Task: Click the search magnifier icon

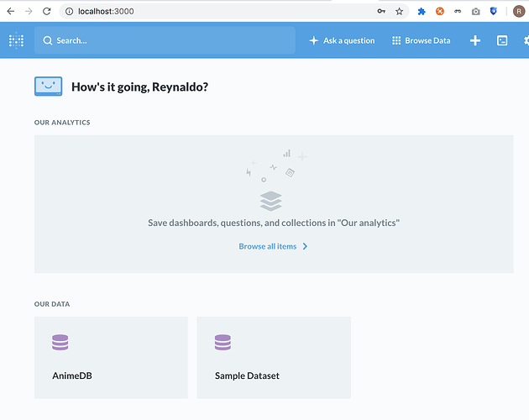Action: [x=48, y=40]
